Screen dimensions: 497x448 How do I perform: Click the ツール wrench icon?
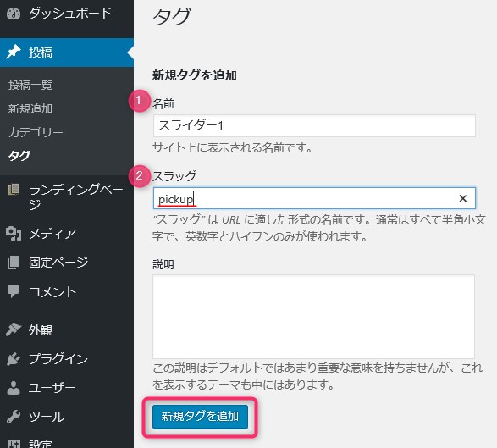coord(14,417)
